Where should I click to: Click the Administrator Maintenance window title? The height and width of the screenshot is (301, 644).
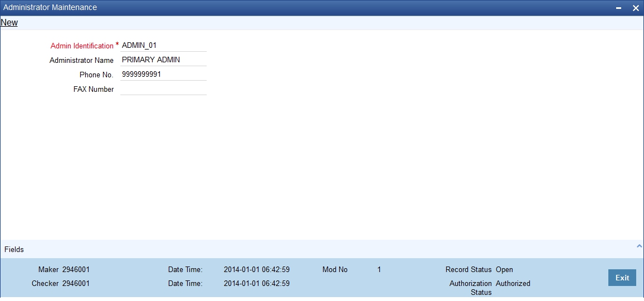(50, 7)
